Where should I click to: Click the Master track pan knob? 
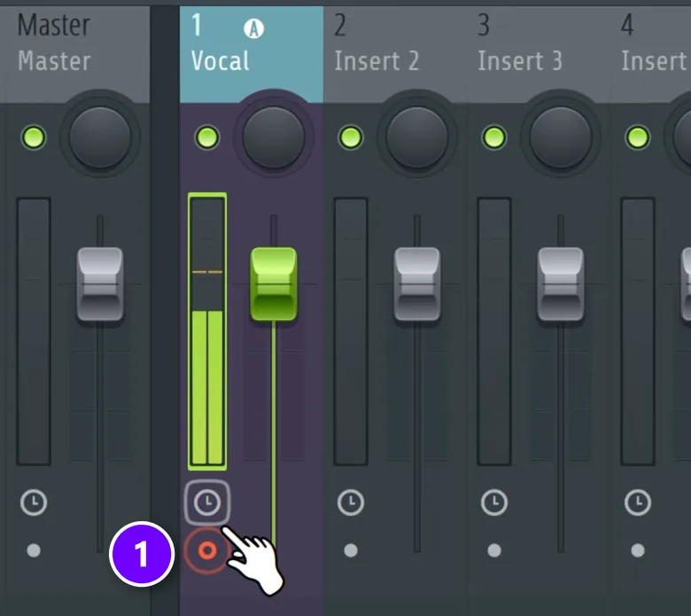[100, 137]
